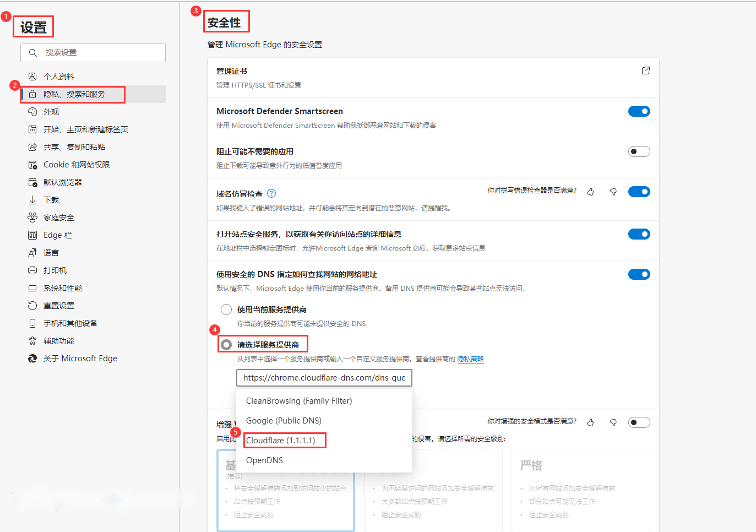Click thumbs down for 拼写错误检查器 feedback

click(613, 192)
